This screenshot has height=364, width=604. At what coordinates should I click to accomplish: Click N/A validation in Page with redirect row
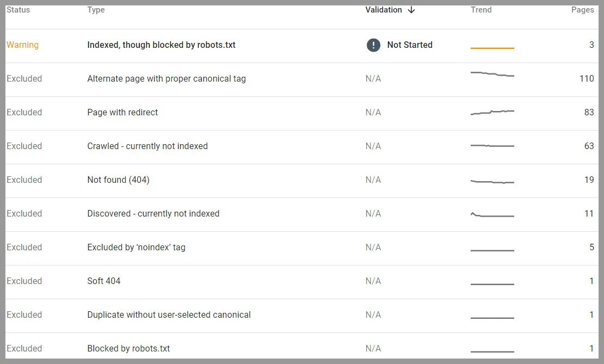[x=373, y=113]
